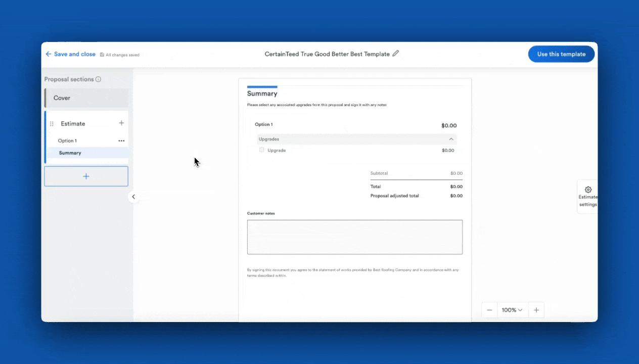Edit template name with pencil icon
This screenshot has width=639, height=364.
396,54
